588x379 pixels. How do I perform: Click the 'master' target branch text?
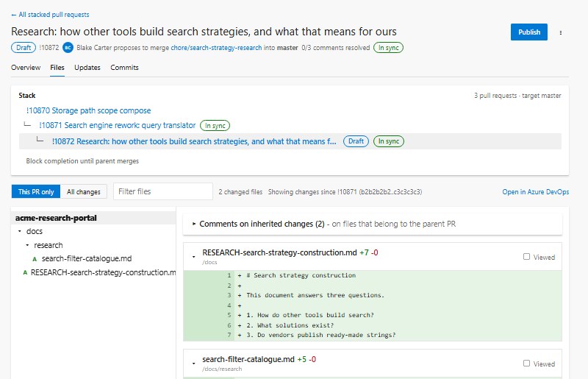287,48
